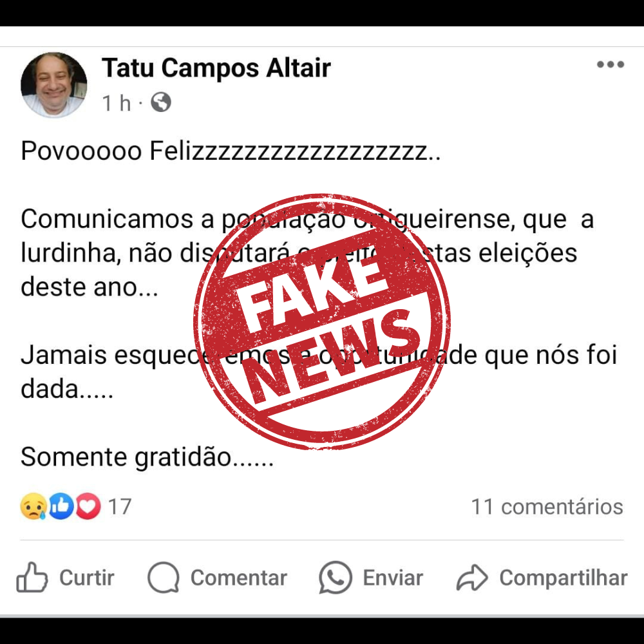Click the Compartilhar button label

click(563, 578)
